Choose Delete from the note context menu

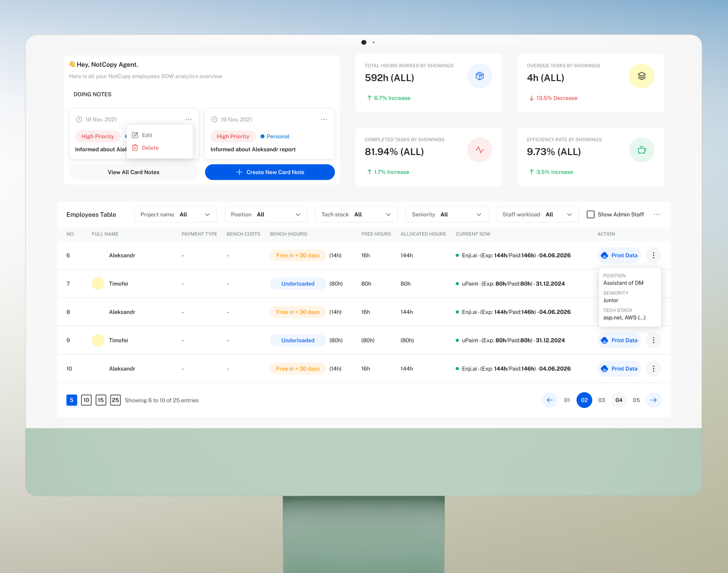(150, 148)
